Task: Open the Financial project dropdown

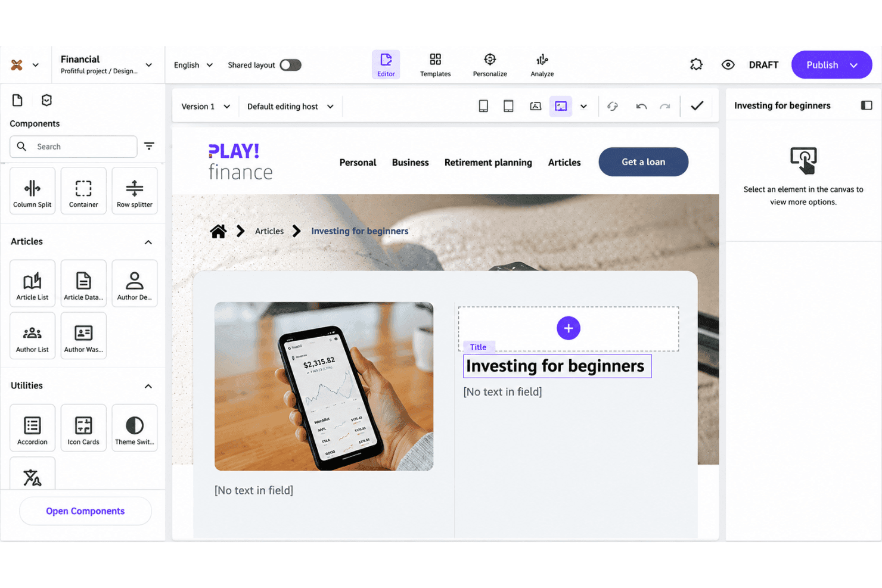Action: 149,65
